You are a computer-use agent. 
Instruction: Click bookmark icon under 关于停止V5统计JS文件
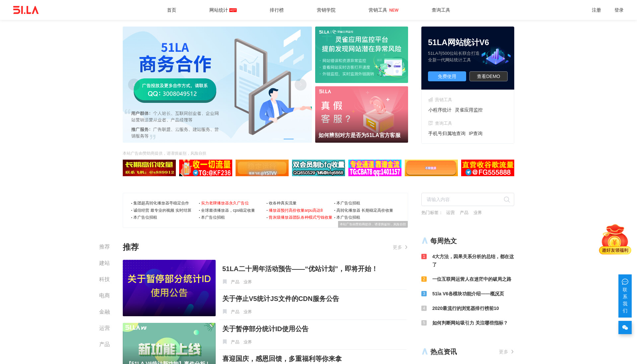(x=225, y=312)
